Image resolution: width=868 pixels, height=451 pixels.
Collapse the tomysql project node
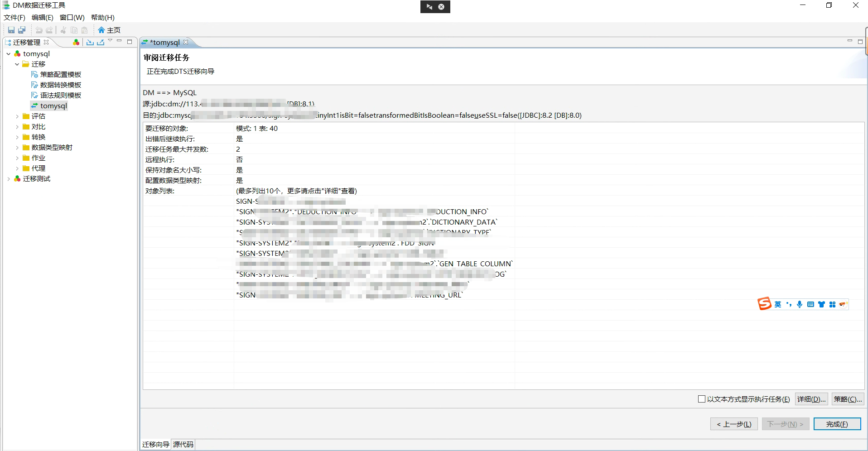click(x=9, y=54)
